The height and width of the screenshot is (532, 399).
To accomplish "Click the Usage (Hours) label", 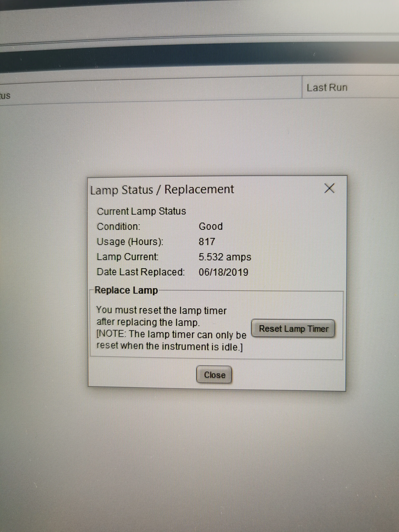I will click(130, 242).
